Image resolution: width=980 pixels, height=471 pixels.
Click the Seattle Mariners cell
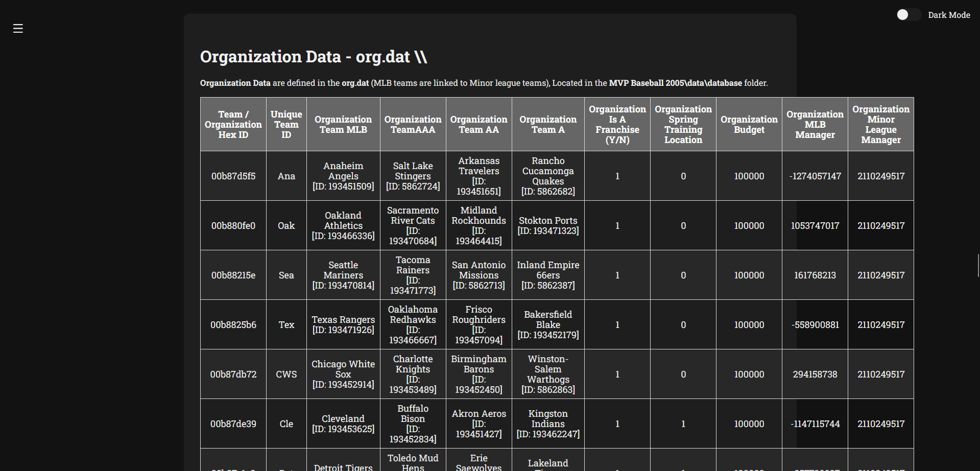(343, 275)
